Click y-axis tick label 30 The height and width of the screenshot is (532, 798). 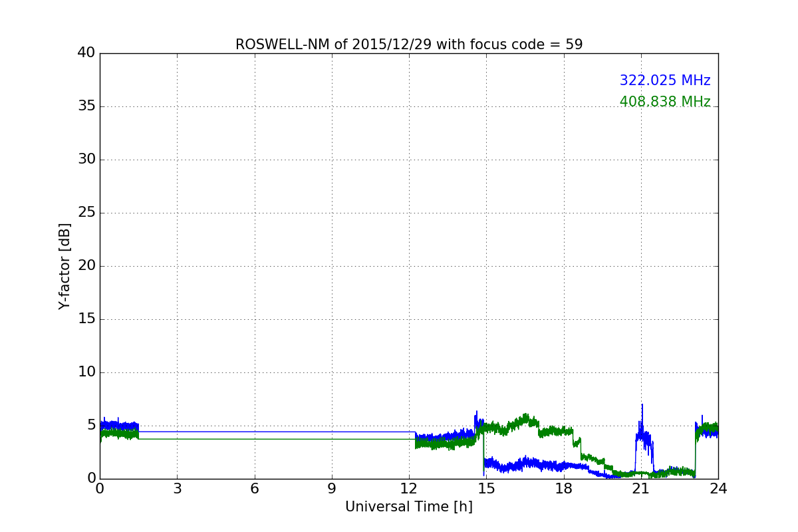[86, 160]
